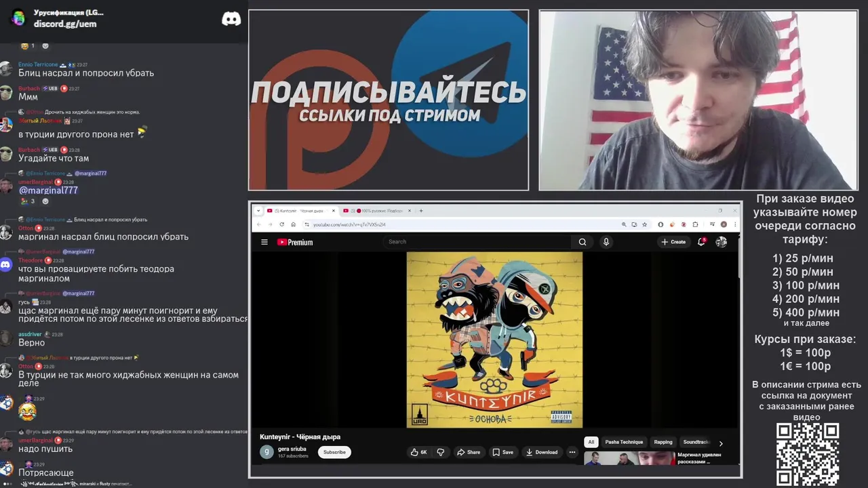Select the All filter chip
This screenshot has height=488, width=868.
[591, 442]
